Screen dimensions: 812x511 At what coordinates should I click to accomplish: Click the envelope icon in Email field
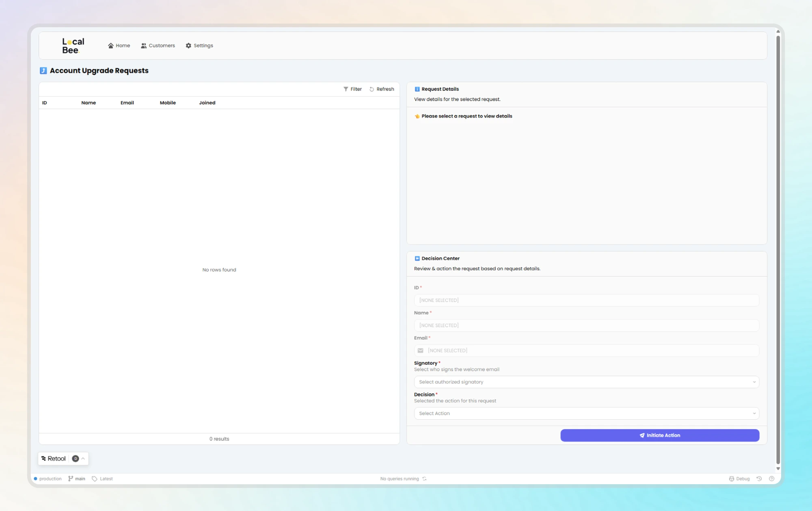click(421, 351)
